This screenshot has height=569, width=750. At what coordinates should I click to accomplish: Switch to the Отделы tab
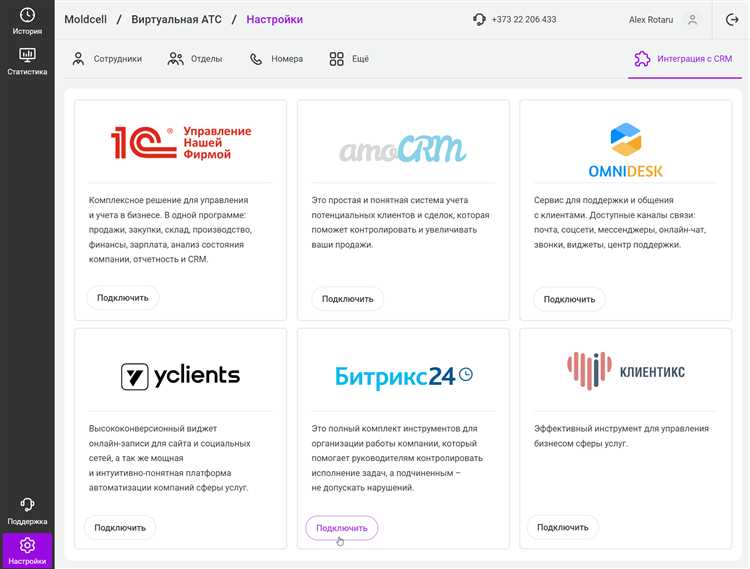[195, 59]
